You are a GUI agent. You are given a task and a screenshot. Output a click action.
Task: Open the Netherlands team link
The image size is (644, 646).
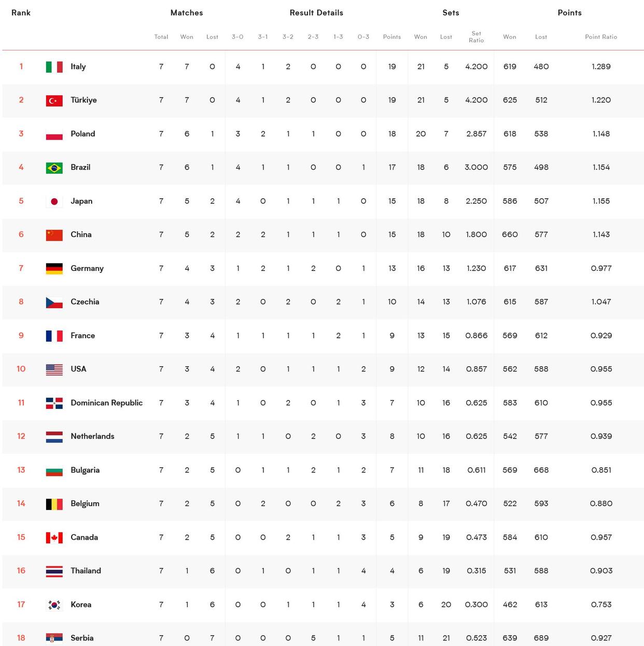coord(92,436)
